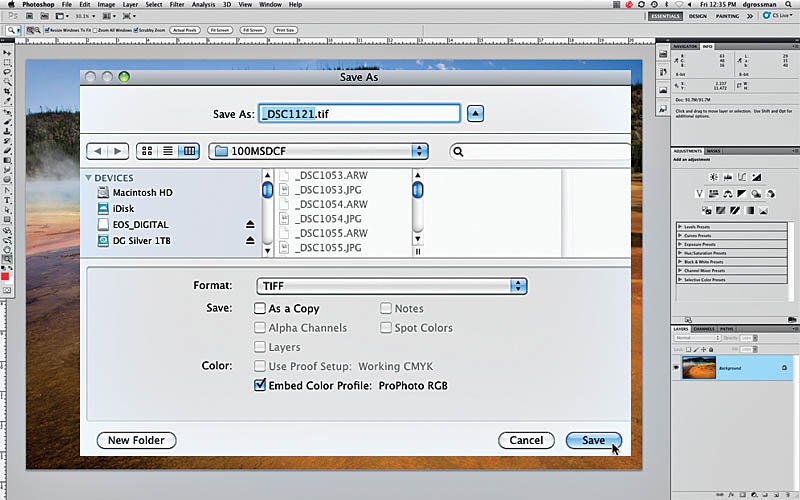Uncheck Embed Color Profile ProPhoto RGB
This screenshot has width=800, height=500.
260,385
